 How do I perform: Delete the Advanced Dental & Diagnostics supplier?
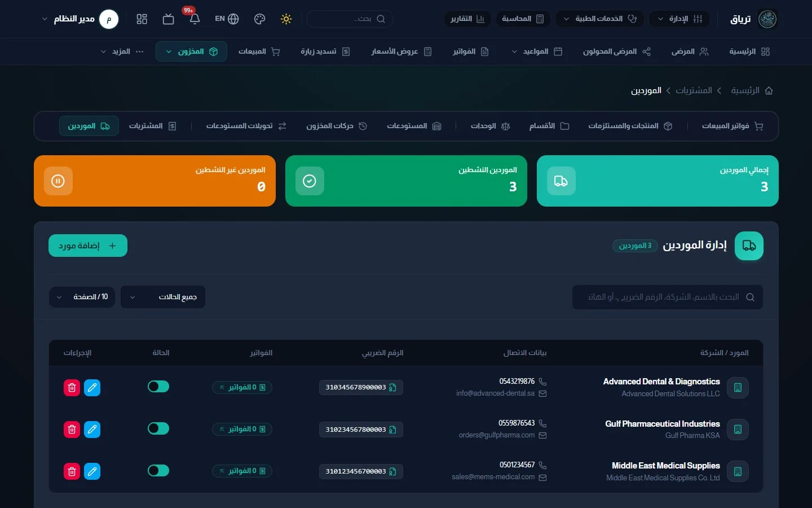(x=72, y=388)
